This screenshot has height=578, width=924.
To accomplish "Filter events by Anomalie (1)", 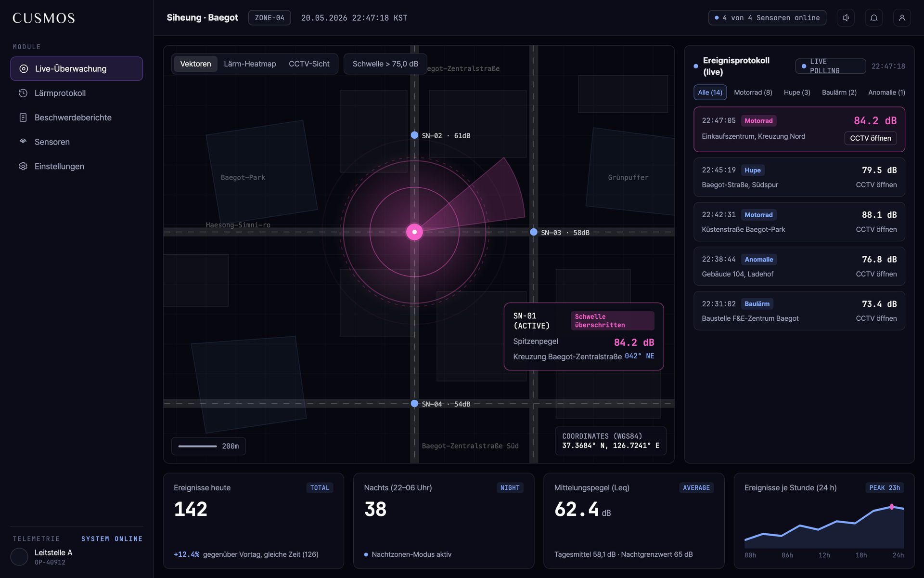I will coord(886,92).
